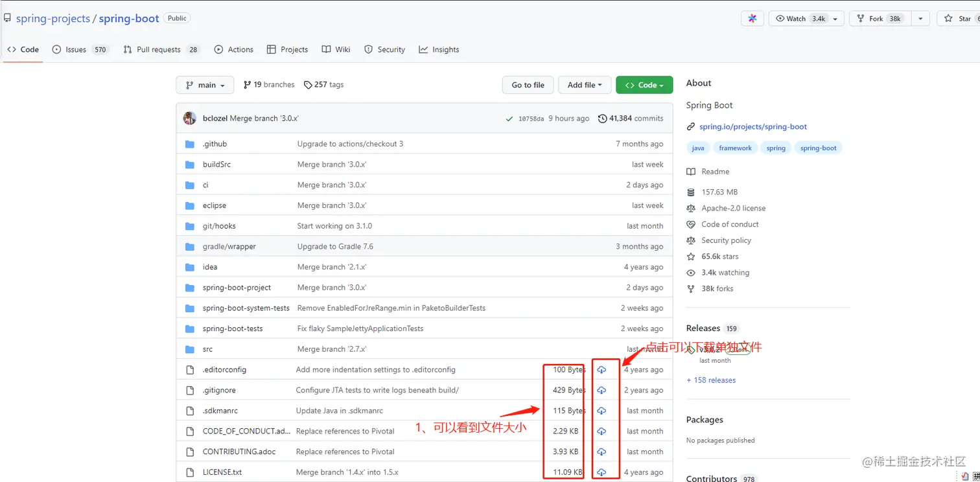Click the link icon beside spring.io URL
Viewport: 980px width, 482px height.
pos(691,127)
